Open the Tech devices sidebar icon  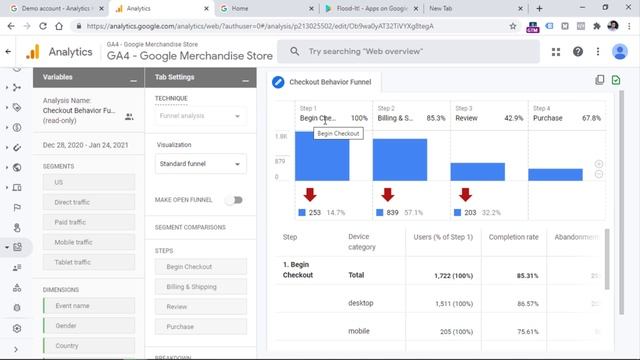[17, 187]
